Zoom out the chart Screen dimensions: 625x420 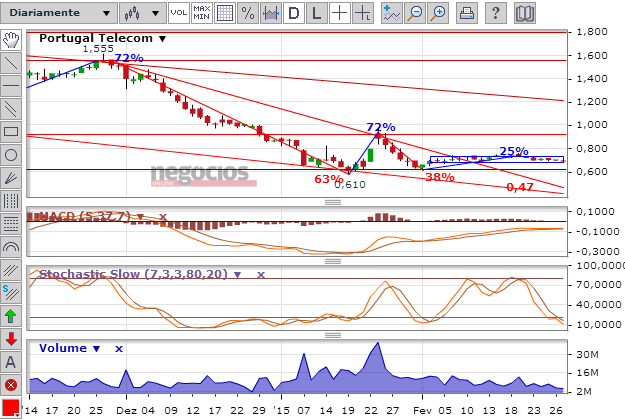(x=415, y=13)
